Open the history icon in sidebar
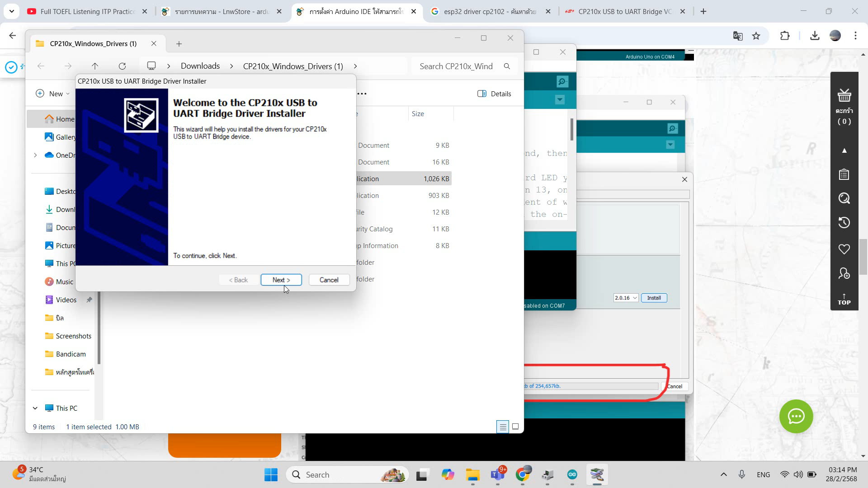The image size is (868, 488). tap(844, 222)
